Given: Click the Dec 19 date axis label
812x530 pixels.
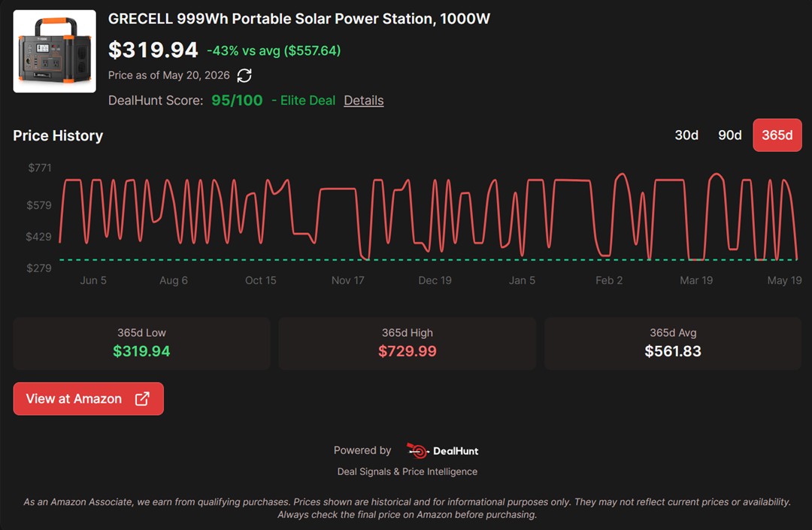Looking at the screenshot, I should [x=435, y=280].
